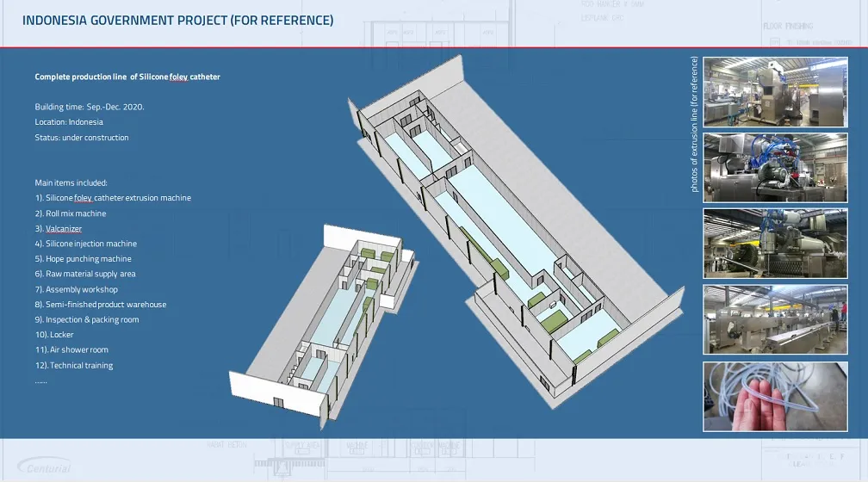Viewport: 868px width, 482px height.
Task: Select the 'Complete production line' heading text
Action: 127,77
